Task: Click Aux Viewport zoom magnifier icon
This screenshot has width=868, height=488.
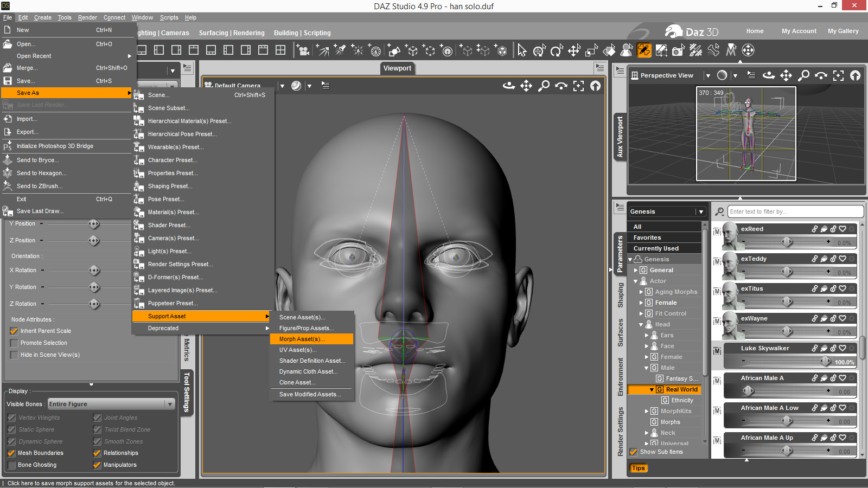Action: (803, 75)
